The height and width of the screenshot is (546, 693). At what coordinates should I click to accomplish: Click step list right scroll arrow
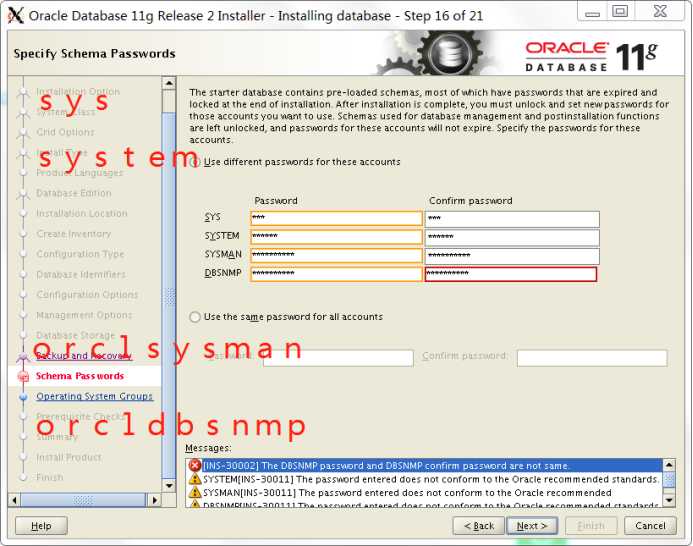pyautogui.click(x=154, y=500)
